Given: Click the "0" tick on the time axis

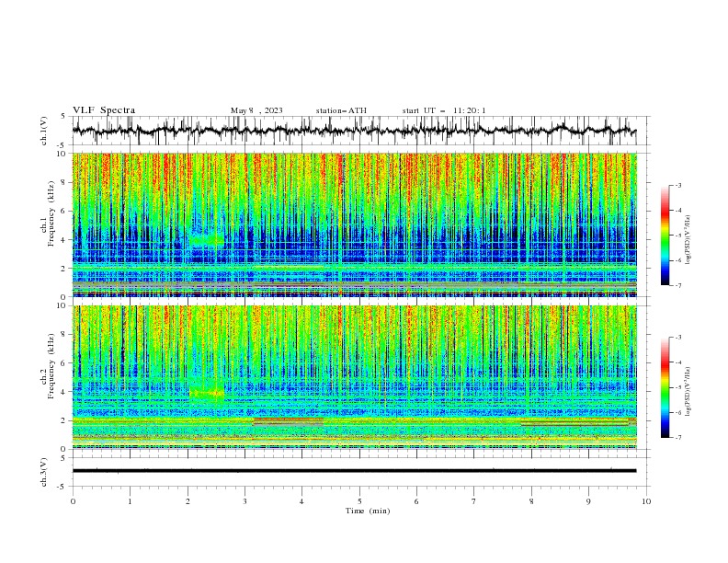Looking at the screenshot, I should coord(73,501).
